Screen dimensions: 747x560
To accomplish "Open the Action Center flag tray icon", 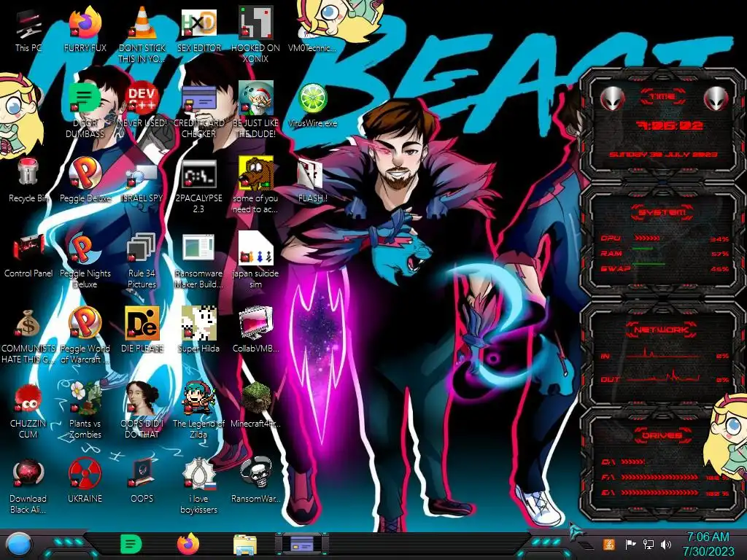I will 630,544.
